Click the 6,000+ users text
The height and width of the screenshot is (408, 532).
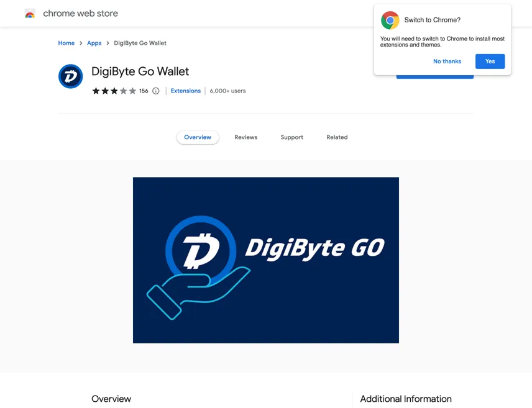(227, 91)
